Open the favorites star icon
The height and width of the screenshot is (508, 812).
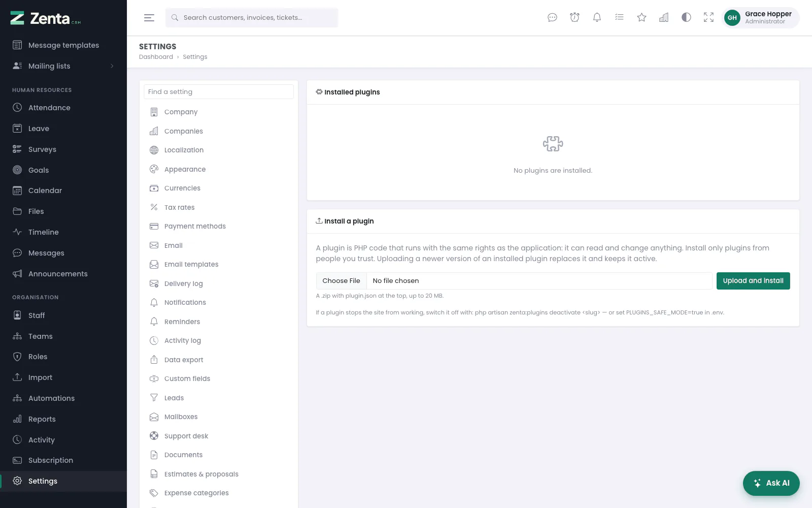click(641, 18)
